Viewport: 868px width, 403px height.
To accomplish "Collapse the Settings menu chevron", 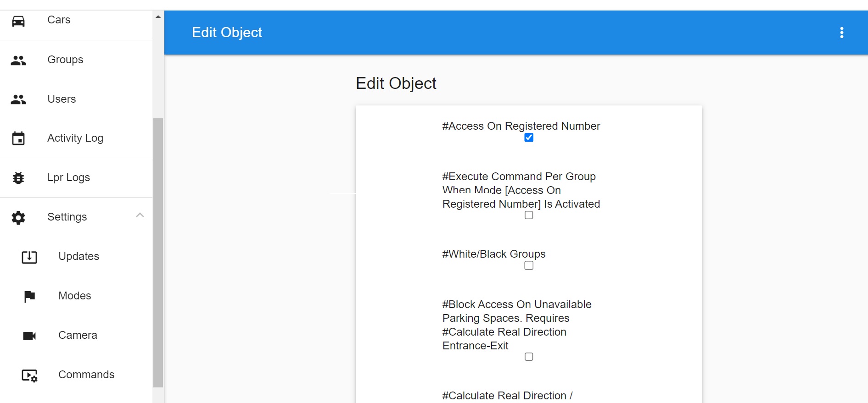I will tap(140, 215).
